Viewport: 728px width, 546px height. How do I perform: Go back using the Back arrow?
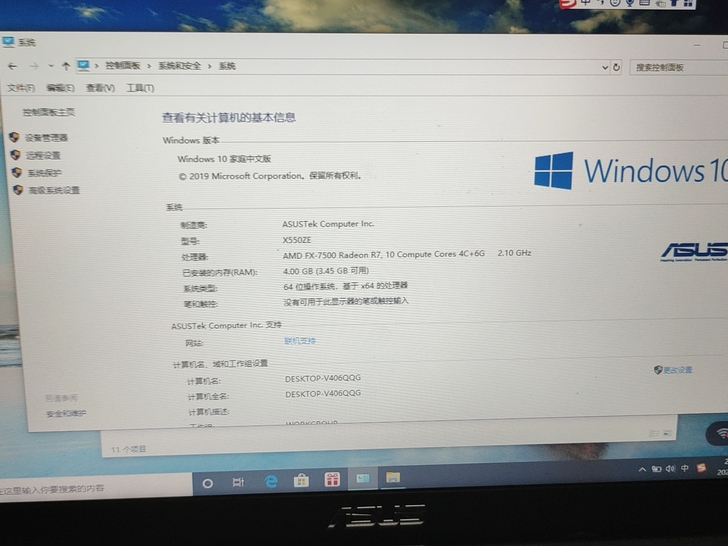[x=13, y=66]
